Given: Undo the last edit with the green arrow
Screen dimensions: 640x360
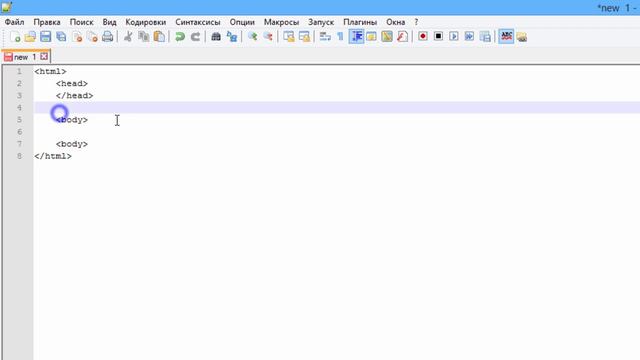Looking at the screenshot, I should pos(180,37).
